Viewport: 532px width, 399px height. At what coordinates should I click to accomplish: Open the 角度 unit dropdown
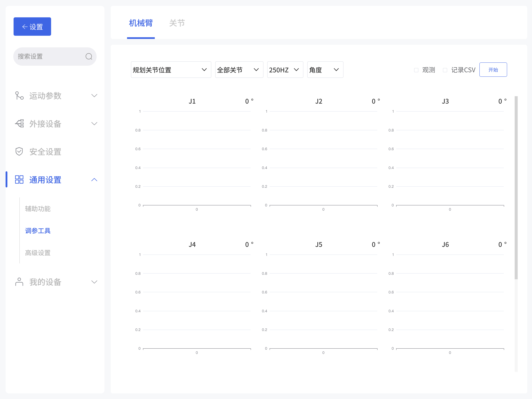[x=325, y=70]
